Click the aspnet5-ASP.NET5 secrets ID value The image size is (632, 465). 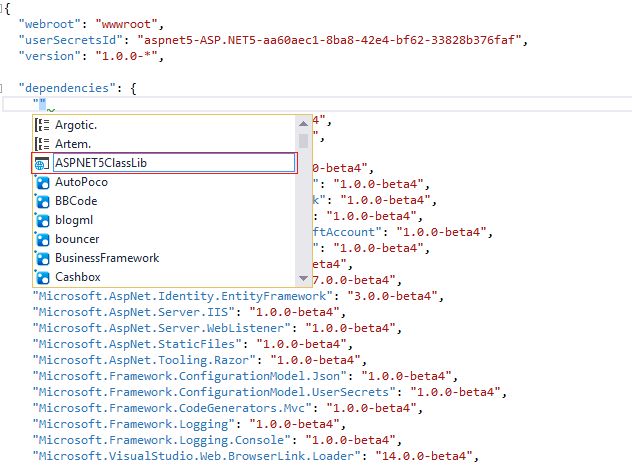(x=329, y=40)
